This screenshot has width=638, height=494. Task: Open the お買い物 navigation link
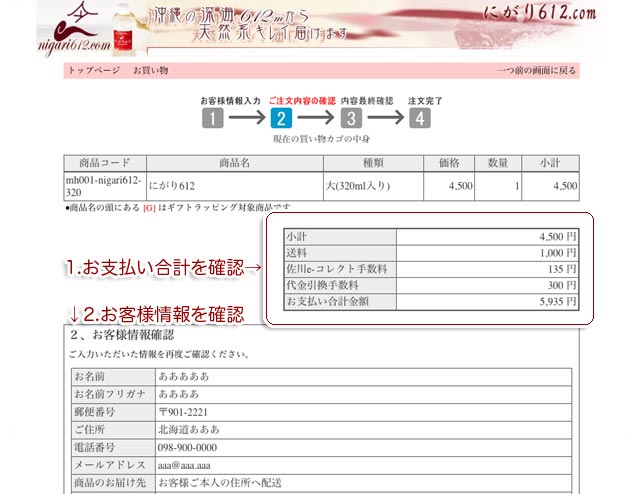150,71
